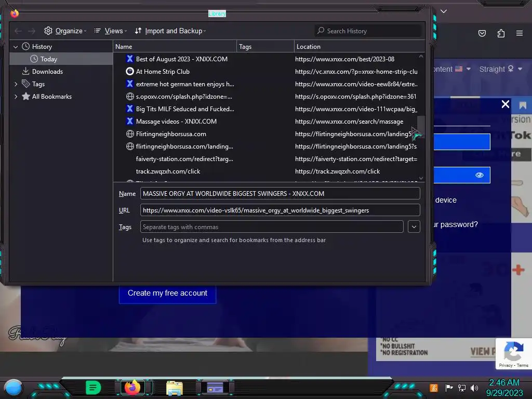Open the Action Center flag tray icon
The width and height of the screenshot is (532, 399).
pyautogui.click(x=449, y=388)
